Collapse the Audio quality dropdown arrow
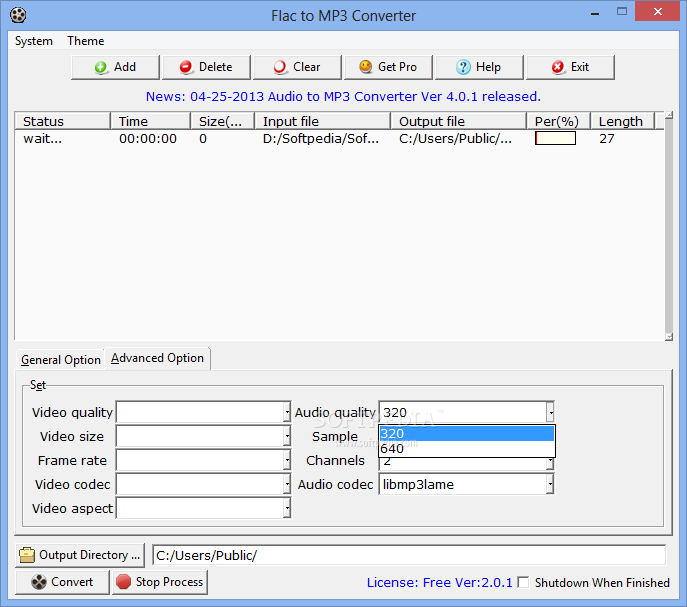 click(550, 412)
